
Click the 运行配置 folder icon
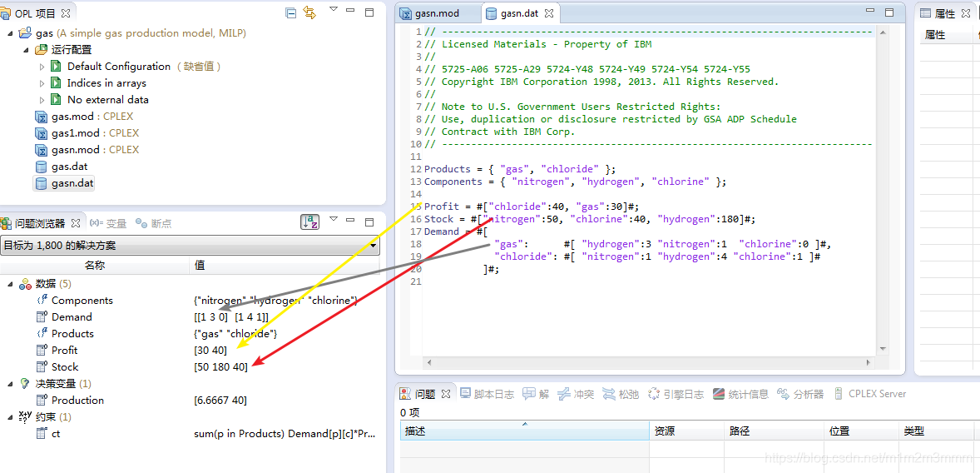[x=42, y=50]
